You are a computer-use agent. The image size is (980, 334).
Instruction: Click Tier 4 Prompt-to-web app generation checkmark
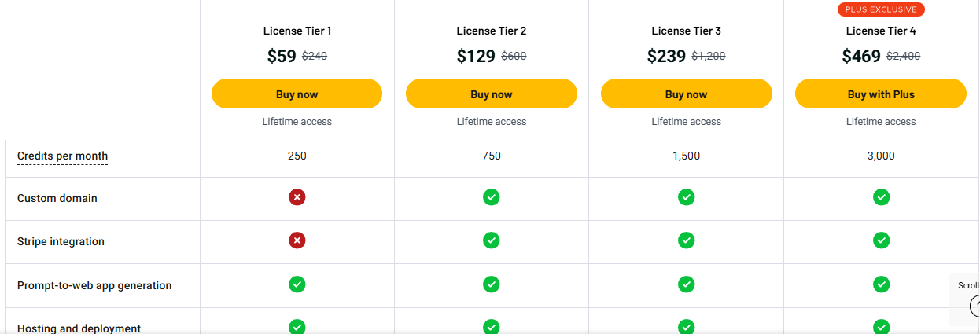881,284
